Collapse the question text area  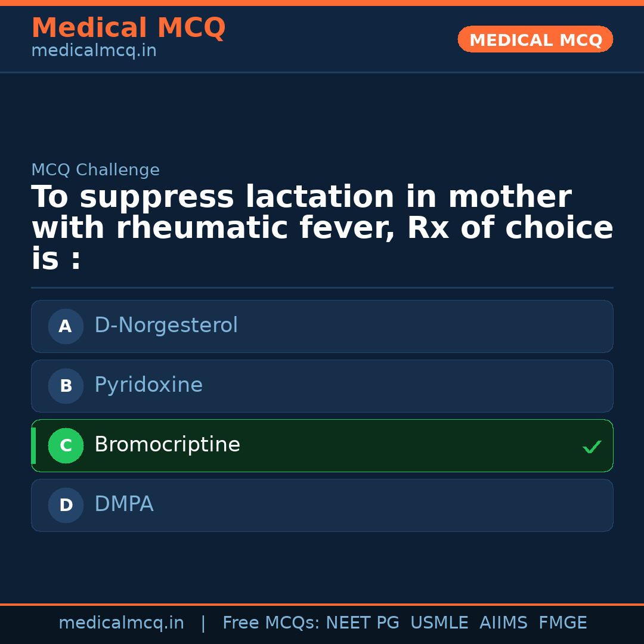(322, 227)
